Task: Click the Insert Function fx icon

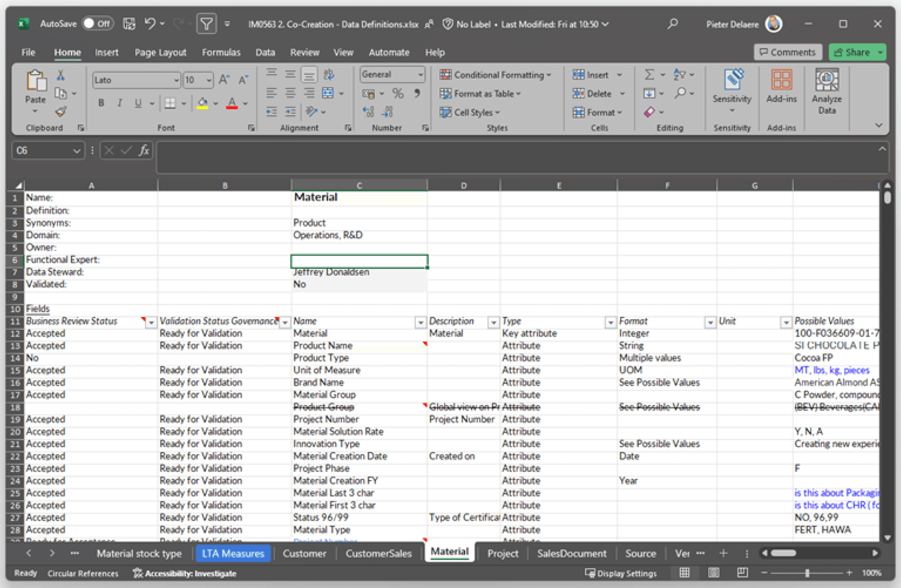Action: tap(144, 150)
